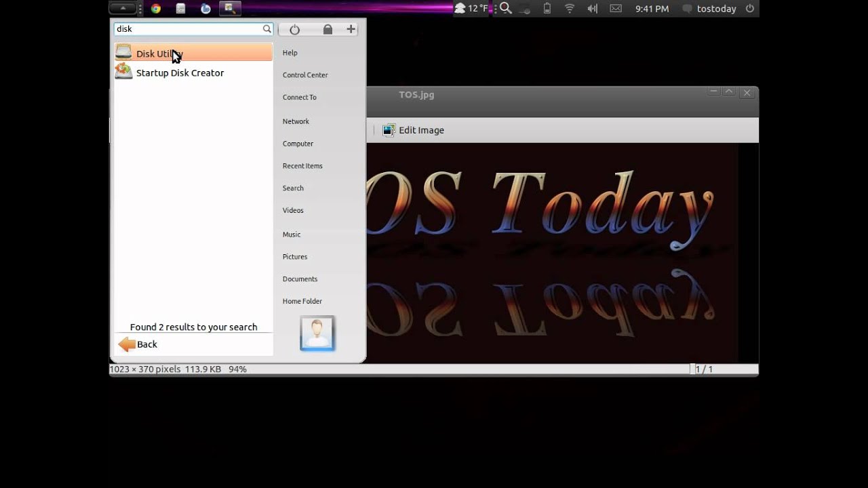Click the '1 / 1' image counter
The image size is (868, 488).
pyautogui.click(x=704, y=369)
